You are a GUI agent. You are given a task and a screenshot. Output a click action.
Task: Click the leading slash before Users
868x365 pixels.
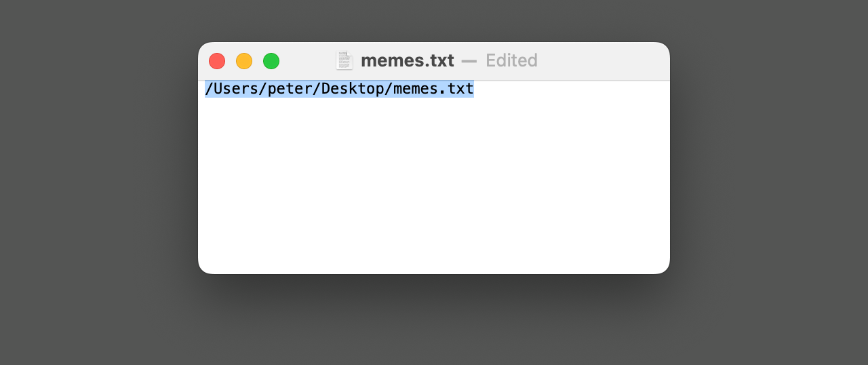coord(209,89)
